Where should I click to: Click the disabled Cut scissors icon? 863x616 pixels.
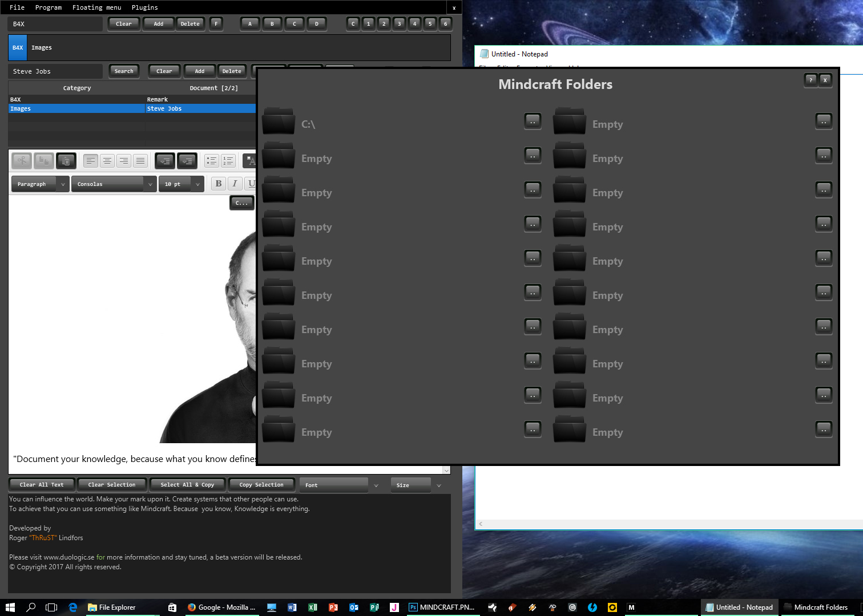tap(22, 161)
